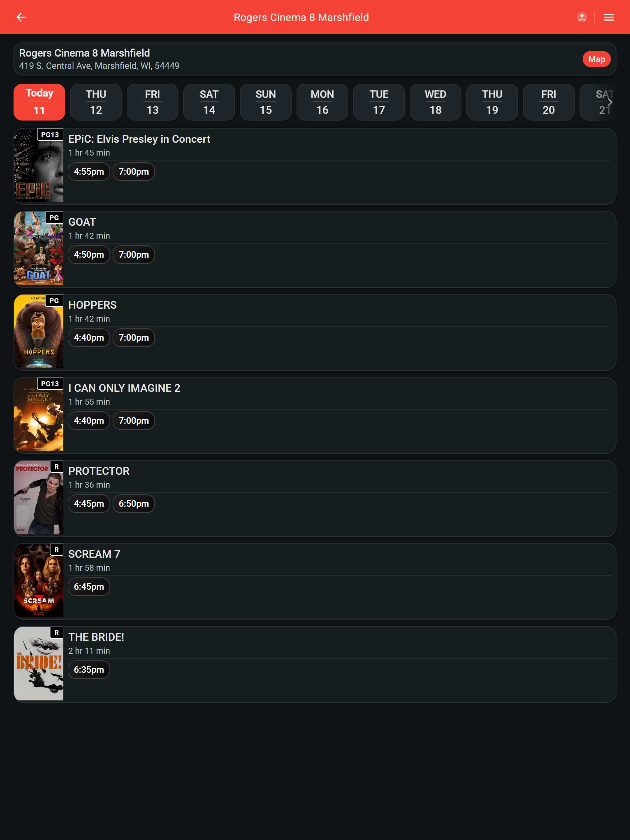Image resolution: width=630 pixels, height=840 pixels.
Task: Click the 2 hr 11 min runtime
Action: point(89,651)
